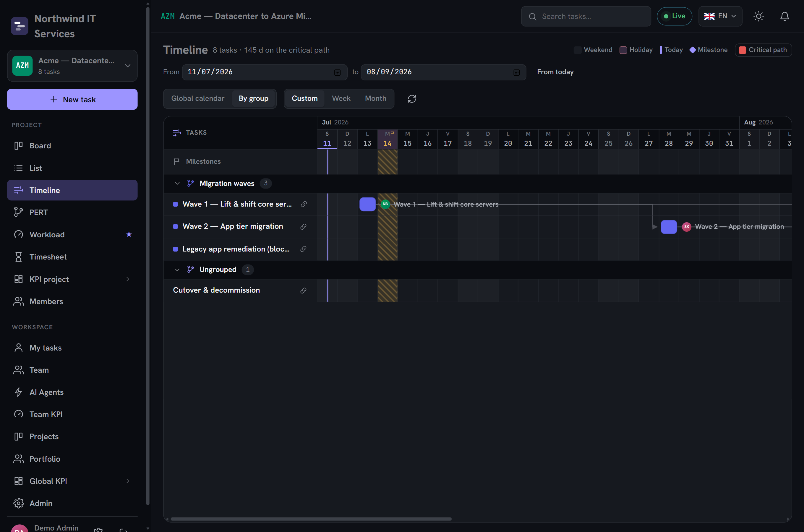Open calendar picker for to date
Viewport: 804px width, 532px height.
[x=516, y=72]
